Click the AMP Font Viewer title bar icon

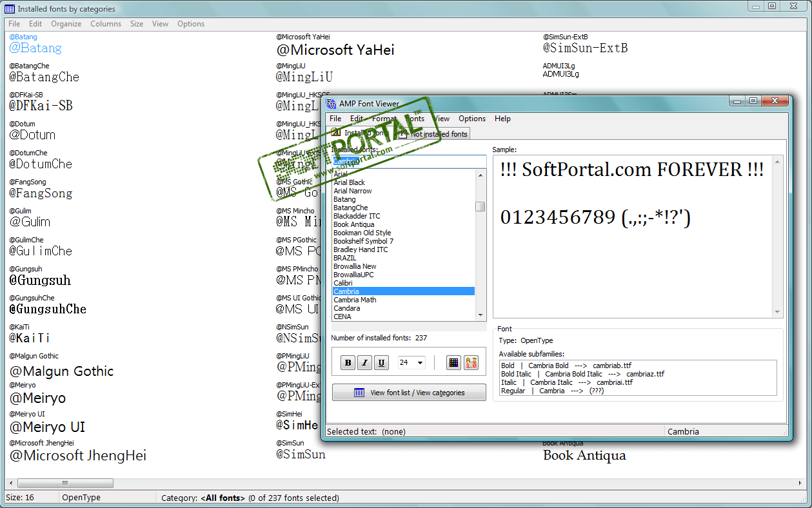[x=332, y=103]
